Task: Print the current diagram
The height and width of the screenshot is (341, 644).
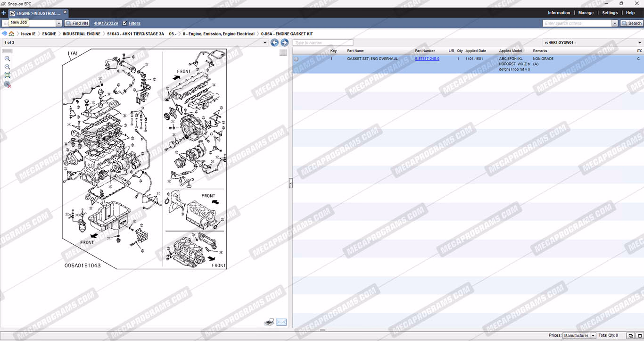Action: [x=269, y=322]
